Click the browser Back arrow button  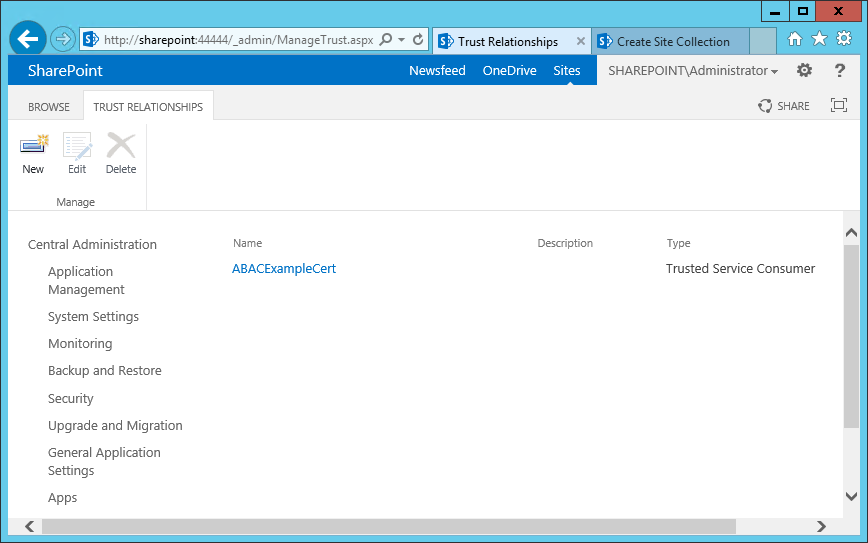pos(28,39)
